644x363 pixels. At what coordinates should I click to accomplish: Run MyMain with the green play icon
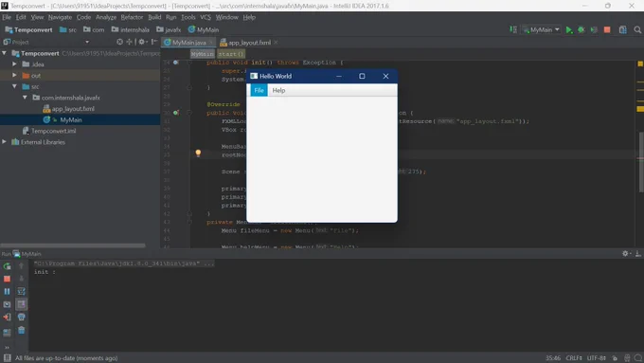tap(569, 29)
